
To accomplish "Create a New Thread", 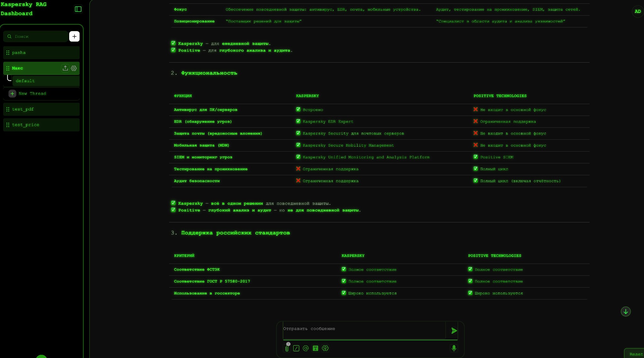I will pos(32,94).
